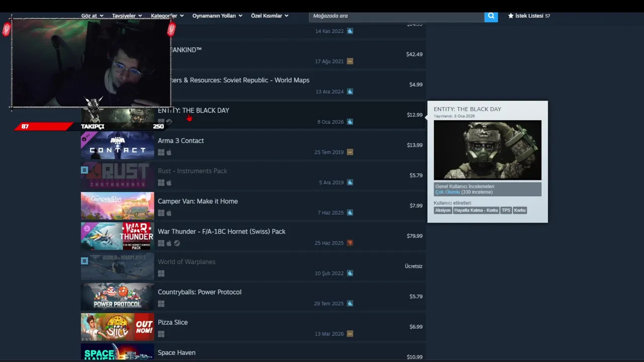Click the Çok Olumlu review summary in popup
The height and width of the screenshot is (362, 644).
tap(448, 192)
